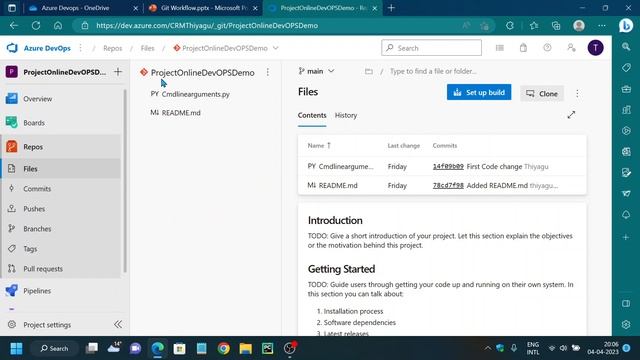Open the work items list icon in header
The height and width of the screenshot is (360, 640).
(x=500, y=48)
